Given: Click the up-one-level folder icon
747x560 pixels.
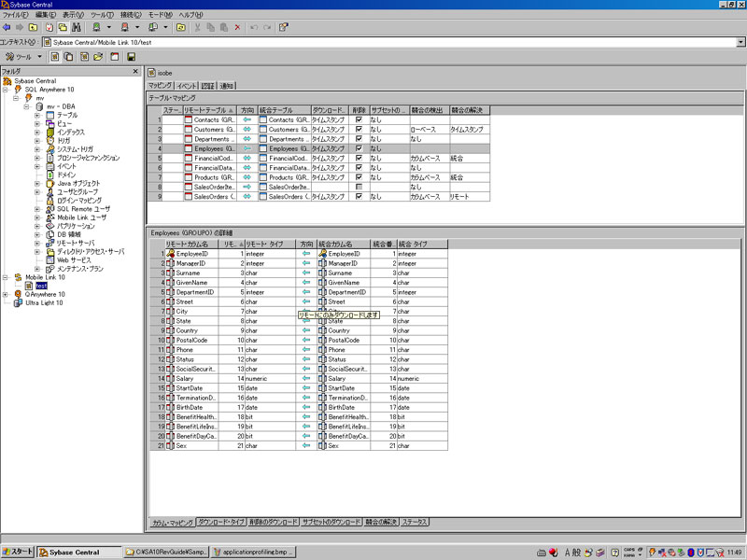Looking at the screenshot, I should point(33,28).
